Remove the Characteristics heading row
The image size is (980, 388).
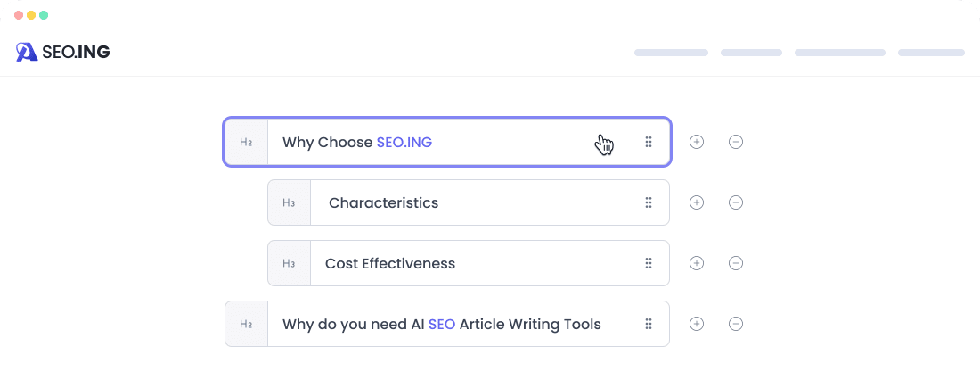(736, 202)
